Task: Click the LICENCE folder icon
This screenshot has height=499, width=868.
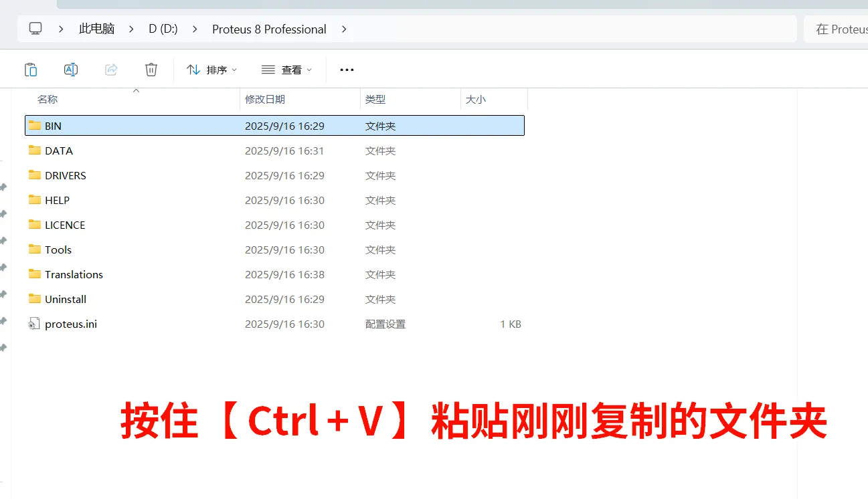Action: coord(35,225)
